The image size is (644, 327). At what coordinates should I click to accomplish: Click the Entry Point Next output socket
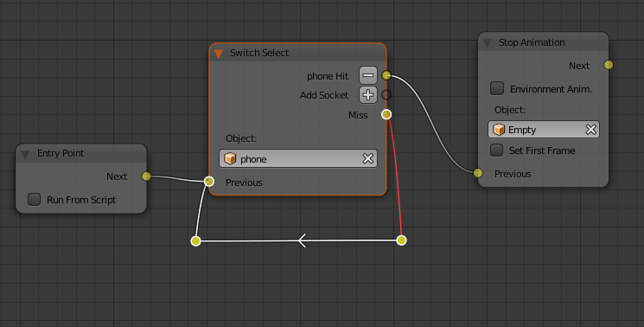146,176
